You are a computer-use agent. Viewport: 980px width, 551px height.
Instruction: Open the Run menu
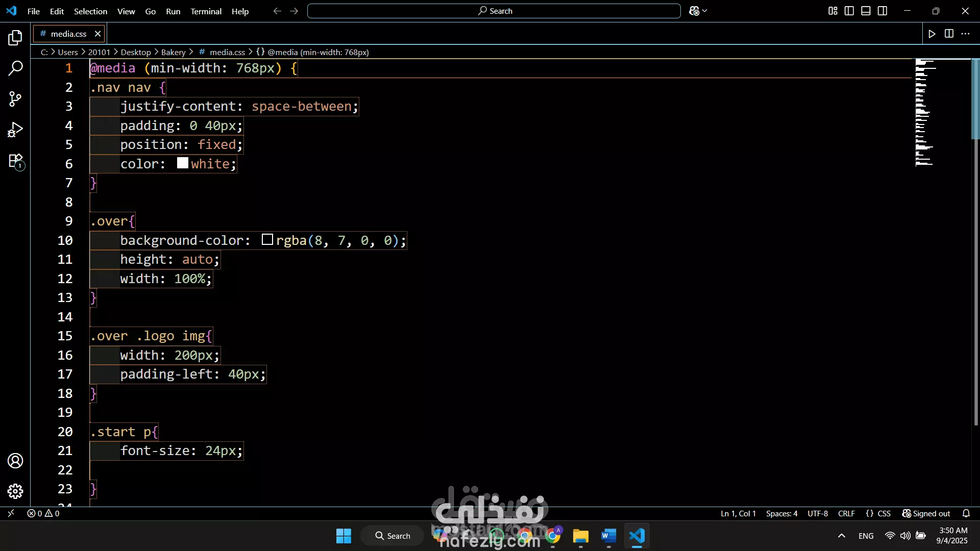point(173,11)
